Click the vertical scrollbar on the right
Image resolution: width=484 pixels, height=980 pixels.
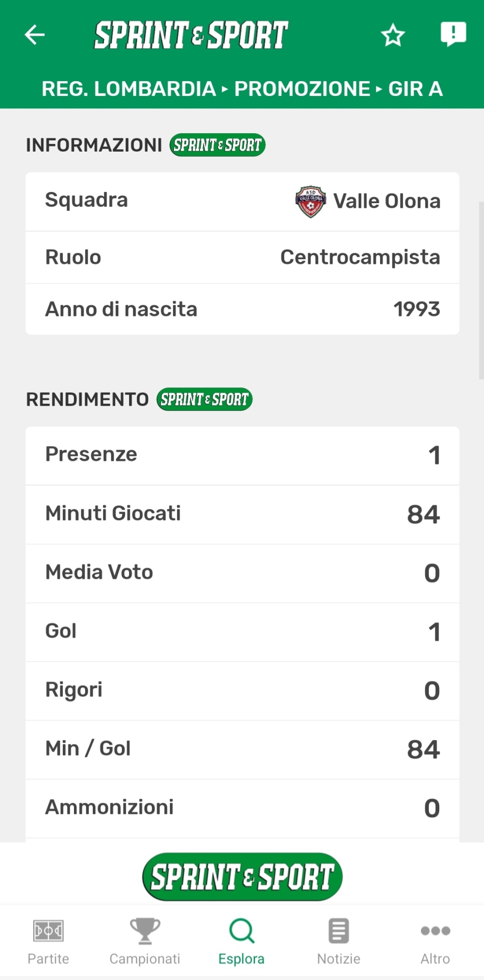481,291
